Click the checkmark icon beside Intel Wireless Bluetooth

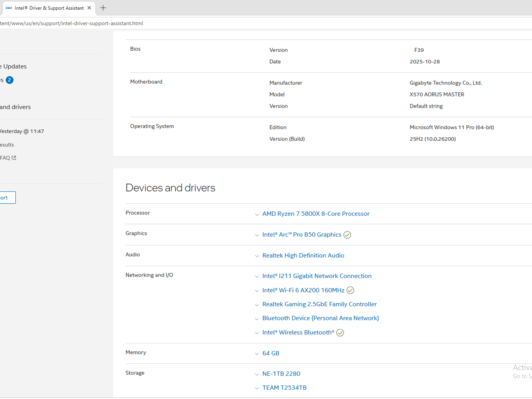click(x=340, y=333)
